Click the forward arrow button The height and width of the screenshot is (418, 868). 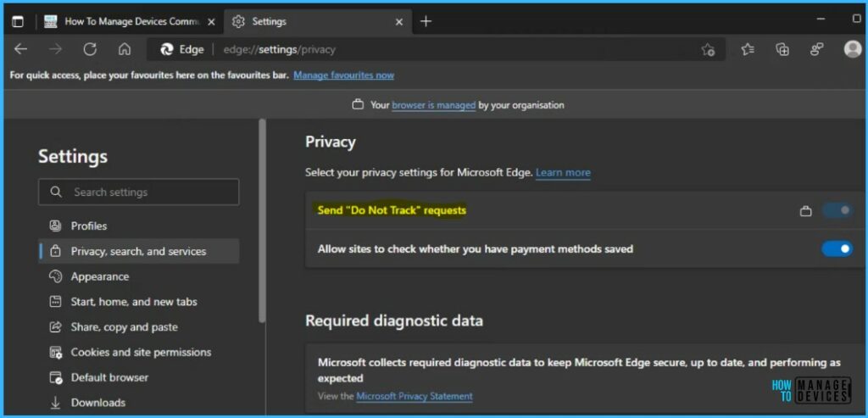click(x=55, y=49)
